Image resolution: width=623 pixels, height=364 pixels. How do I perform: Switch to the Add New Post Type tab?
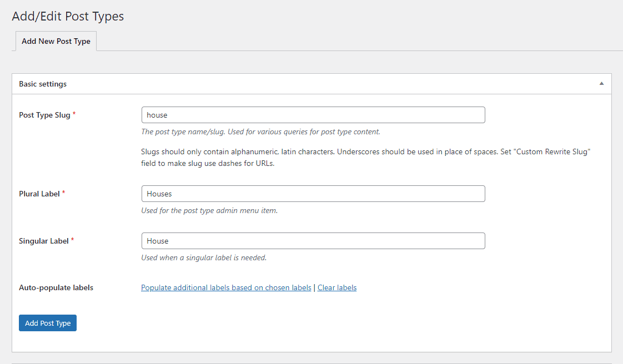(x=56, y=42)
